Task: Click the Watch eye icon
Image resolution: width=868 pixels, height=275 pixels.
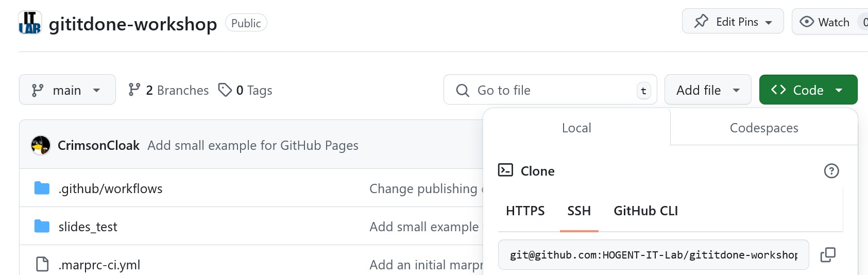Action: coord(807,22)
